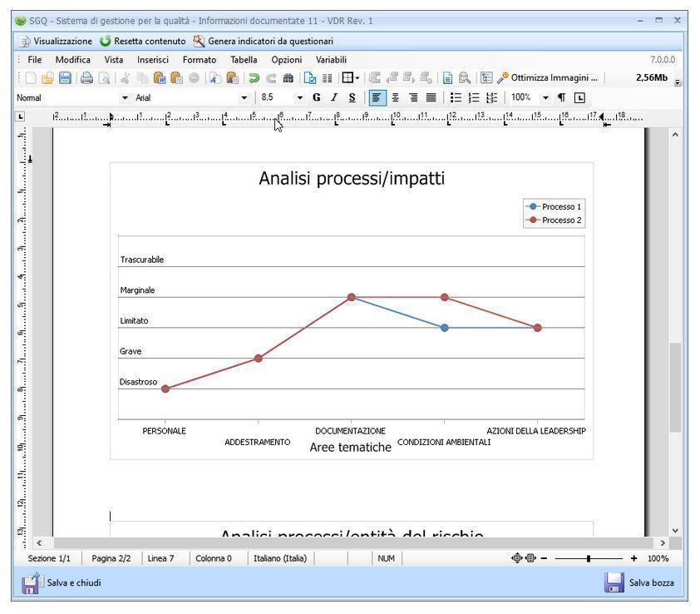Click the Save document icon
700x614 pixels.
click(x=64, y=77)
